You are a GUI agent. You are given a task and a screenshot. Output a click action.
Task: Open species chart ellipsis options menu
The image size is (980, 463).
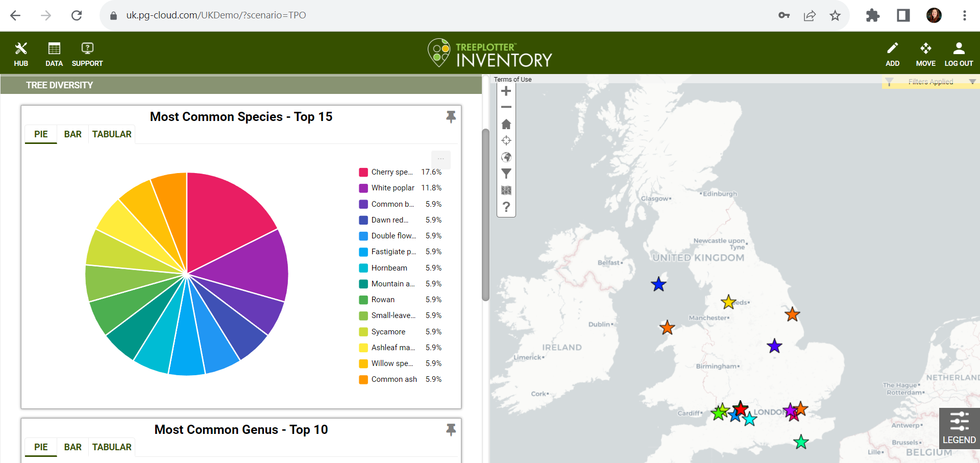tap(440, 159)
